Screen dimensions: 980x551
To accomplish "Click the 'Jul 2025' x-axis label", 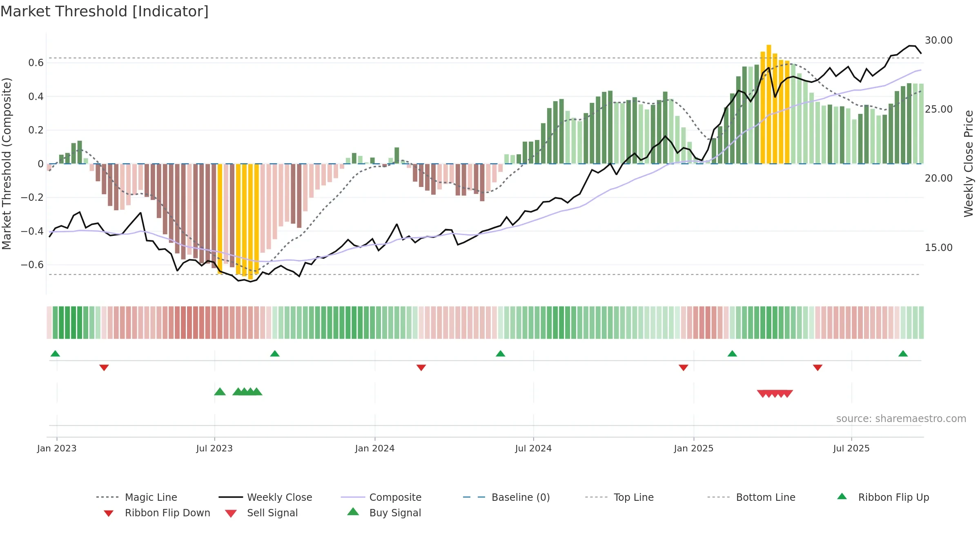I will tap(851, 449).
